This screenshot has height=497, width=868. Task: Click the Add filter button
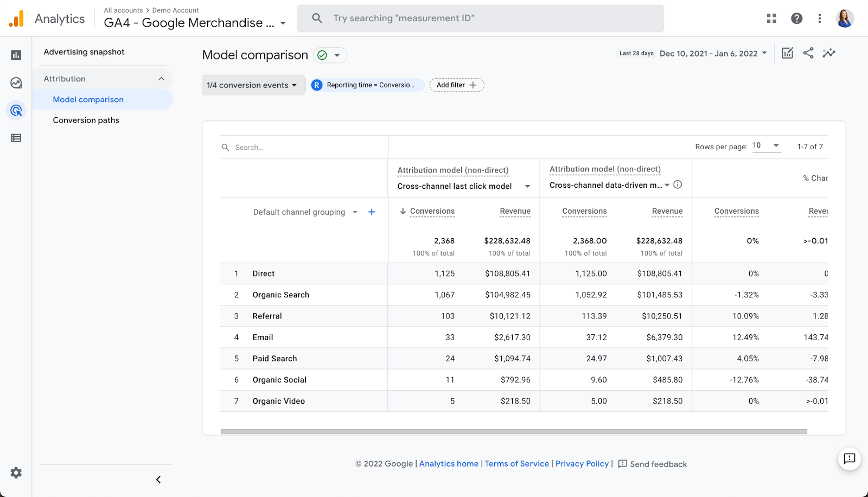coord(456,85)
